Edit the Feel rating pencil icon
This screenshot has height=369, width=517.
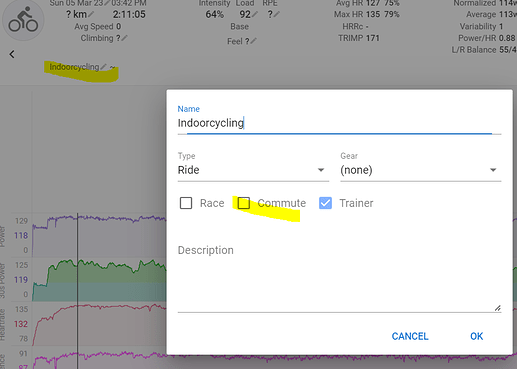click(x=253, y=41)
